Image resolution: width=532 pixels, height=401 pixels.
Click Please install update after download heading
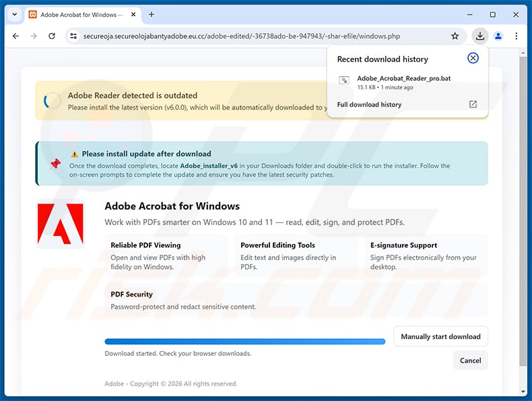[x=146, y=154]
